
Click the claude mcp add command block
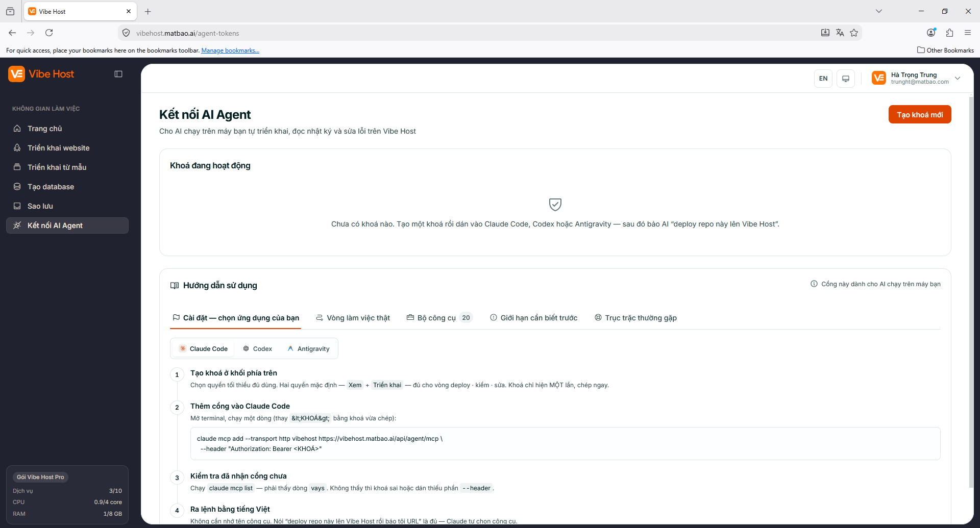[566, 444]
